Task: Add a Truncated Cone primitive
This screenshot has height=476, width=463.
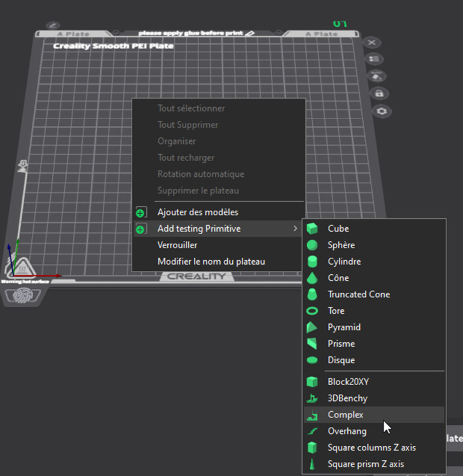Action: [x=374, y=295]
